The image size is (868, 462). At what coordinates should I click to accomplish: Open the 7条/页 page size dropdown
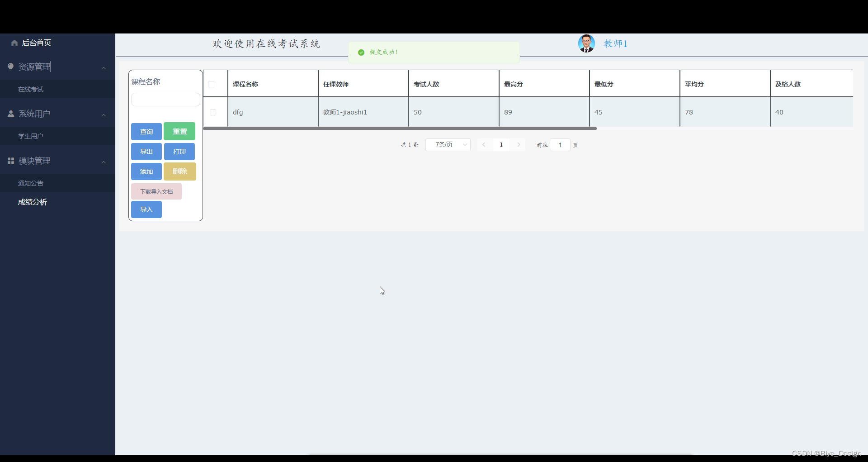point(448,145)
